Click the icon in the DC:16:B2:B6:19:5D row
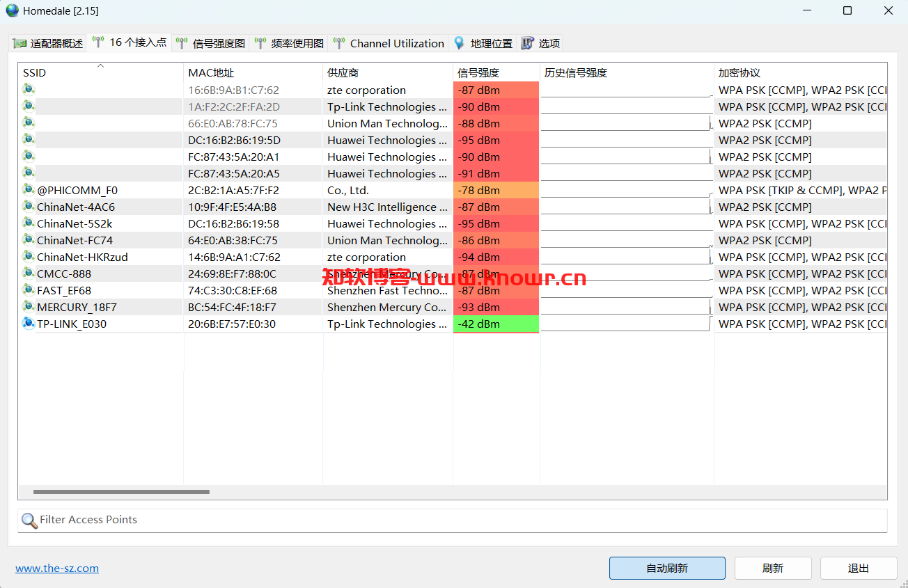908x588 pixels. coord(29,139)
